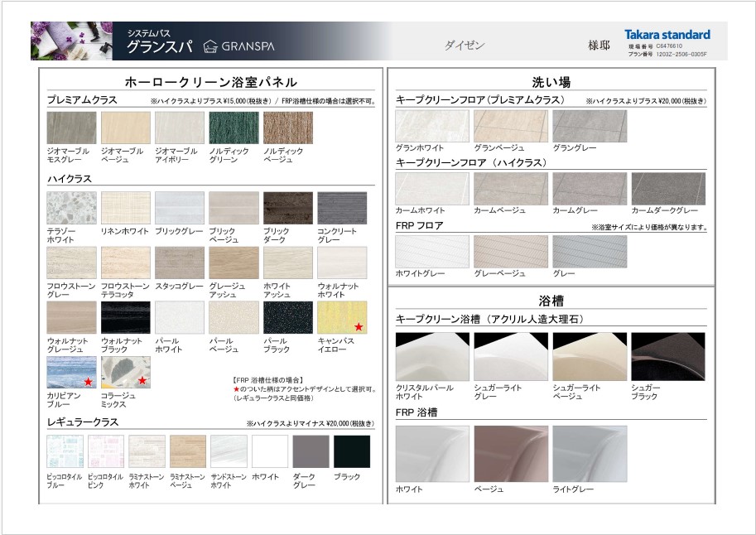Click the 浴槽 section heading

click(x=551, y=301)
